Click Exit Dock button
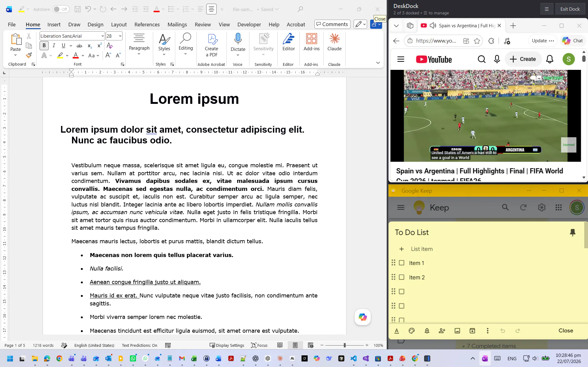 tap(570, 9)
